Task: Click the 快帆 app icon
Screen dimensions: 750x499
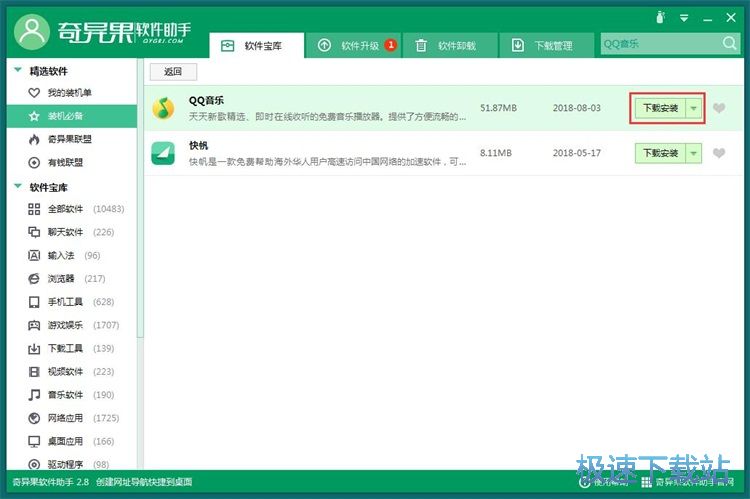Action: pyautogui.click(x=164, y=154)
